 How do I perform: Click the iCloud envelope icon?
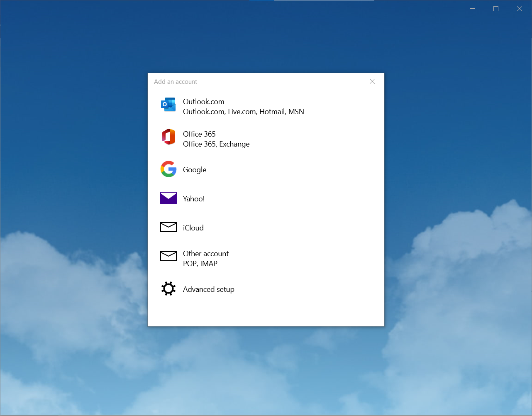pyautogui.click(x=168, y=227)
